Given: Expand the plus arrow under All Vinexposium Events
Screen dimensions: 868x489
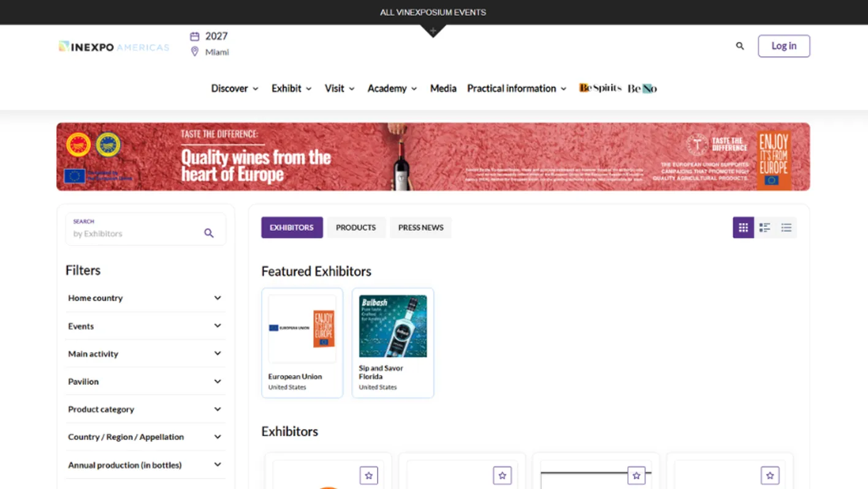Looking at the screenshot, I should [433, 31].
